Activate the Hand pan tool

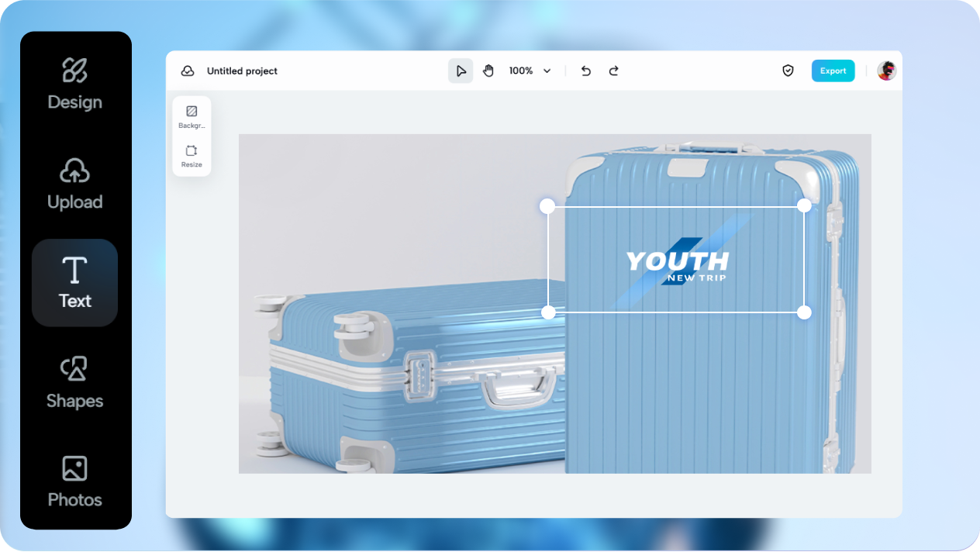click(488, 71)
